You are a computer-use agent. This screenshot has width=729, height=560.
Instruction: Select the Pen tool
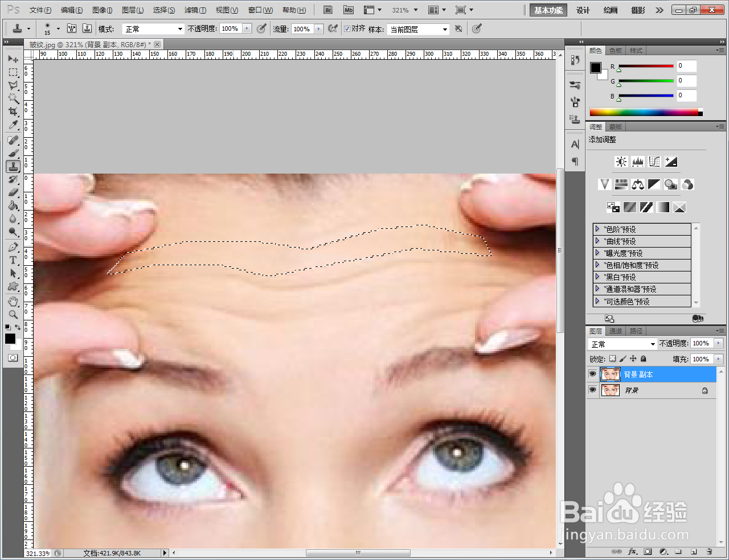[x=13, y=247]
